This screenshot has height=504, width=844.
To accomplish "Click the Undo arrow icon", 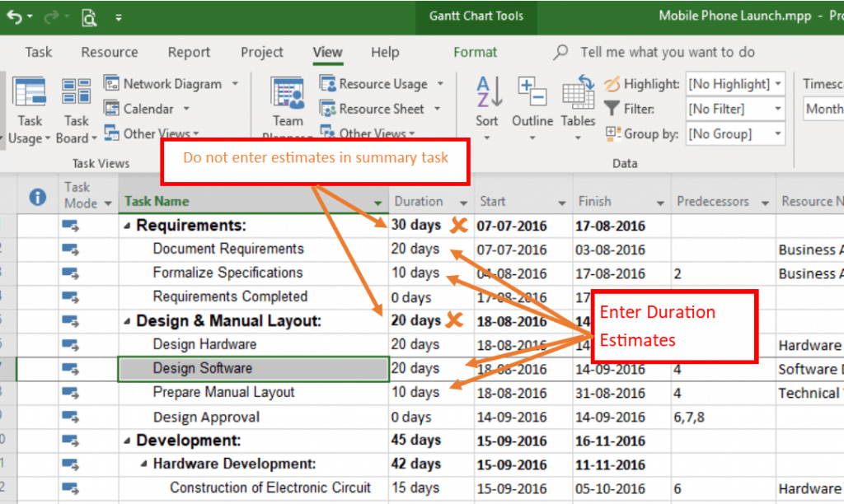I will (15, 17).
